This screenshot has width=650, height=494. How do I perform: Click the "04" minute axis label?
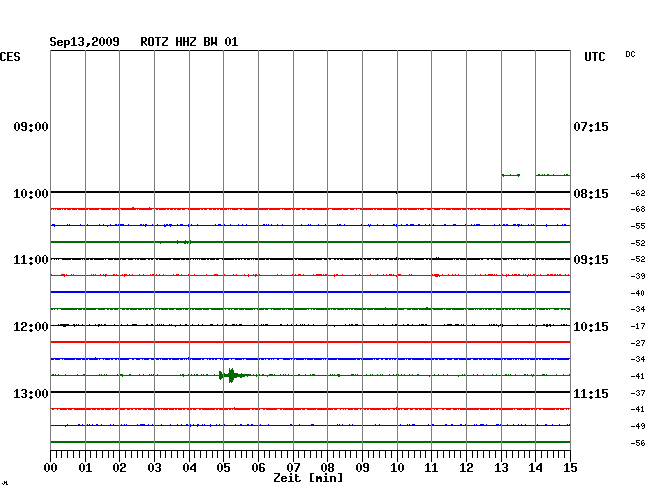pos(189,468)
